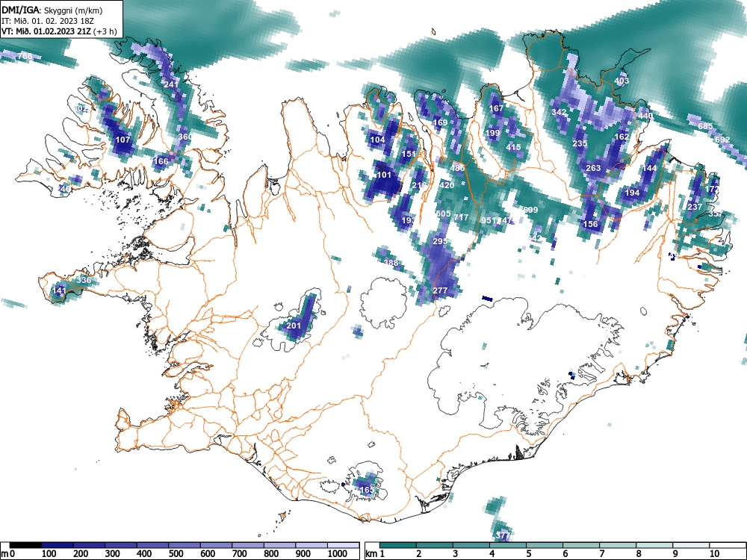
Task: Click the black swatch at the start of the metre legend
Action: point(26,545)
